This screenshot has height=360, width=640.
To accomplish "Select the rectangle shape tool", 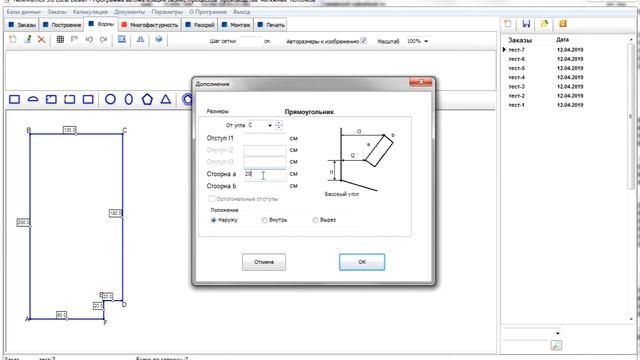I will (14, 99).
